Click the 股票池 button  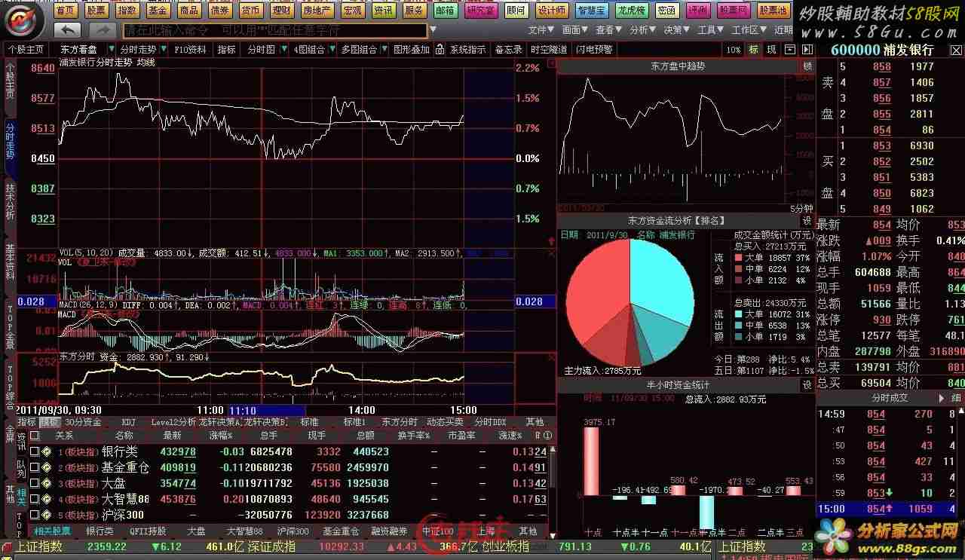pos(774,11)
